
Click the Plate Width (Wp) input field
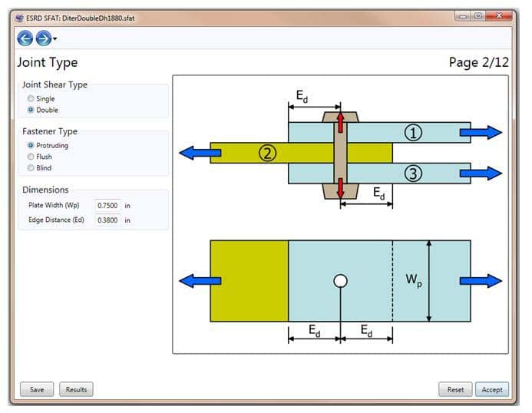(x=107, y=206)
